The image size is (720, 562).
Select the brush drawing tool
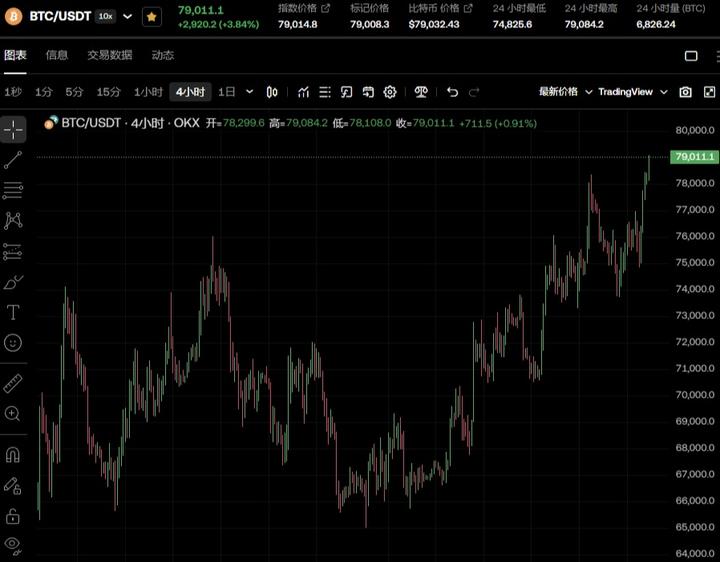pyautogui.click(x=13, y=282)
